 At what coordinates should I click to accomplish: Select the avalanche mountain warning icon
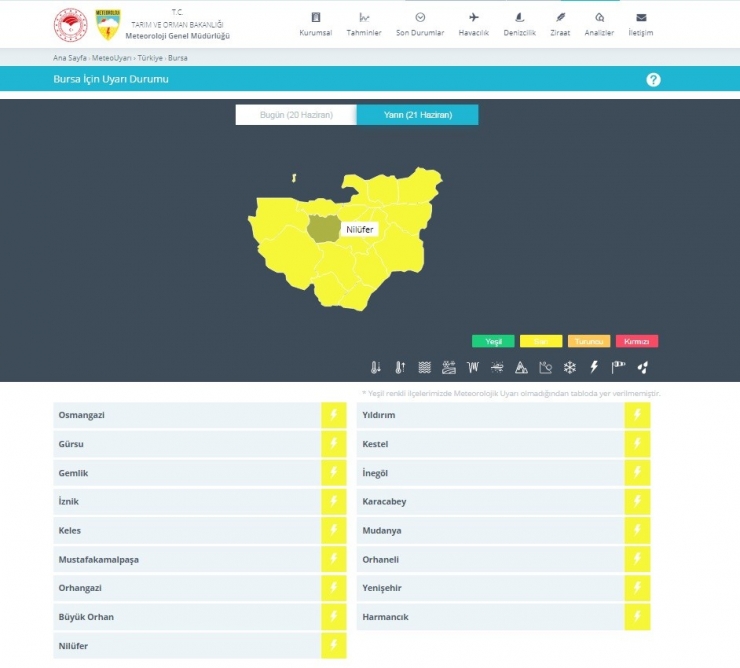(521, 367)
